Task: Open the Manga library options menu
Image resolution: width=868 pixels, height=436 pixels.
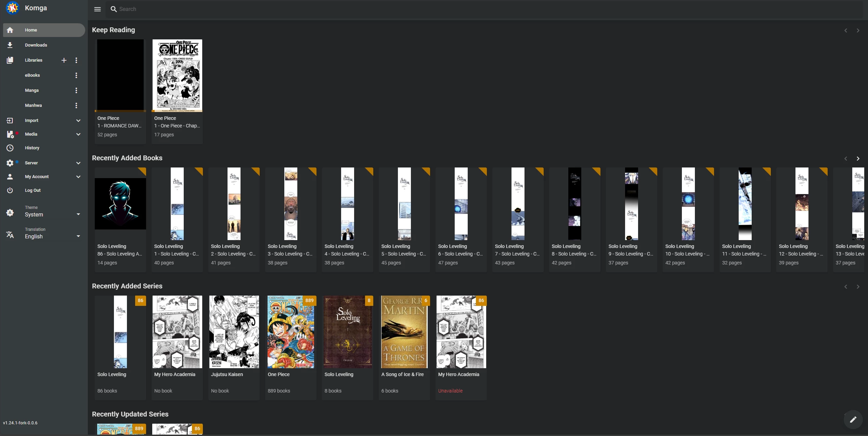Action: click(76, 90)
